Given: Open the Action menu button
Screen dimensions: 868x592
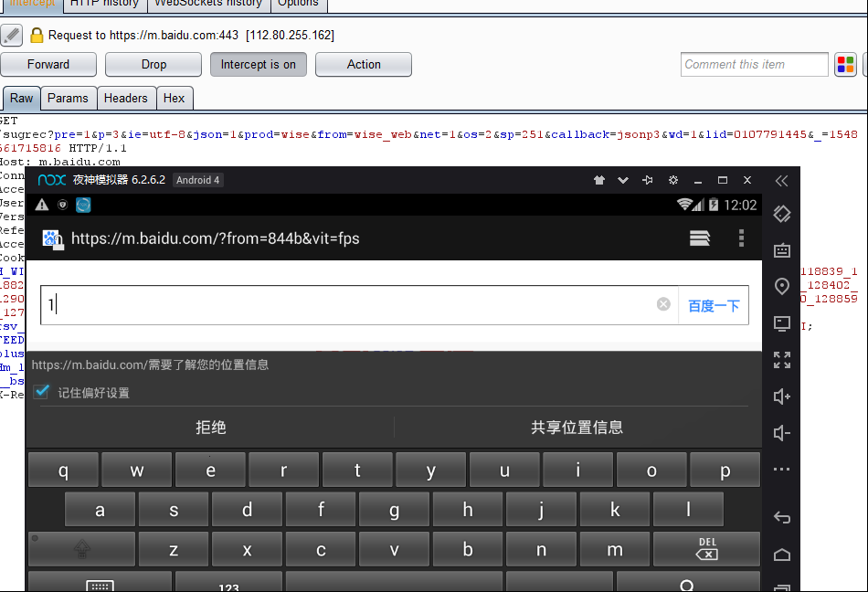Looking at the screenshot, I should [x=364, y=64].
